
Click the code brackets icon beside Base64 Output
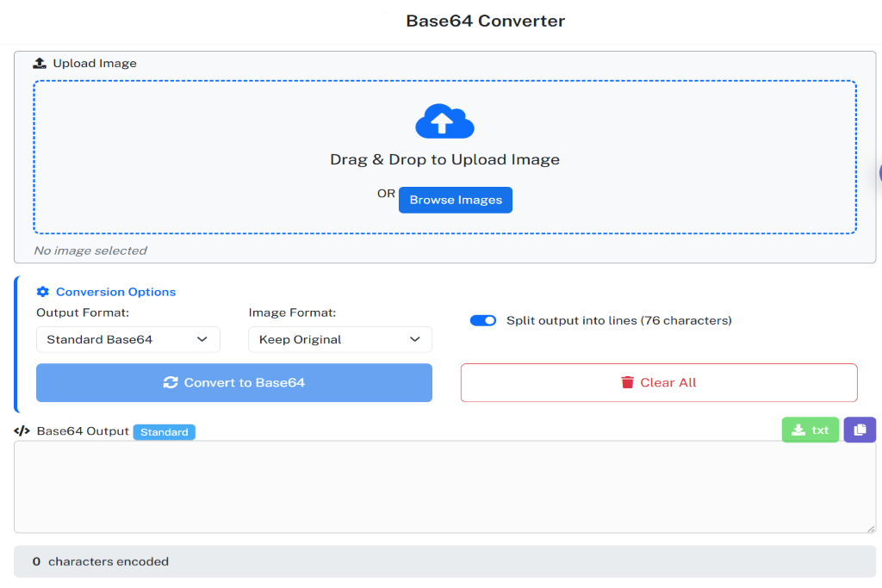coord(22,431)
